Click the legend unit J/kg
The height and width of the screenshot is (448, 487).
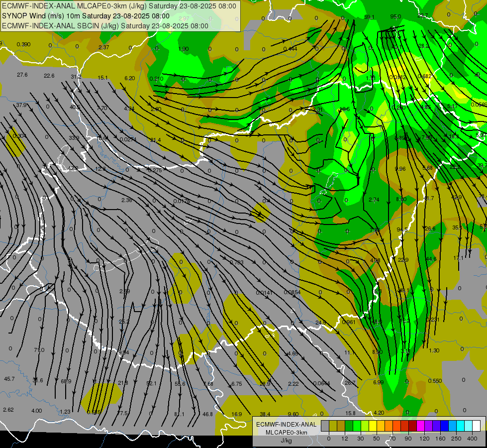287,441
